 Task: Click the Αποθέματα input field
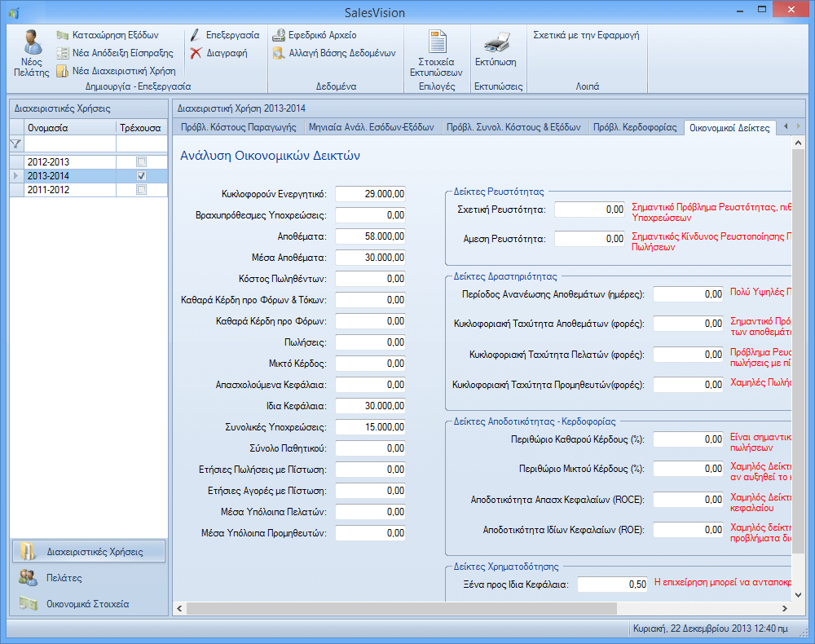(371, 236)
